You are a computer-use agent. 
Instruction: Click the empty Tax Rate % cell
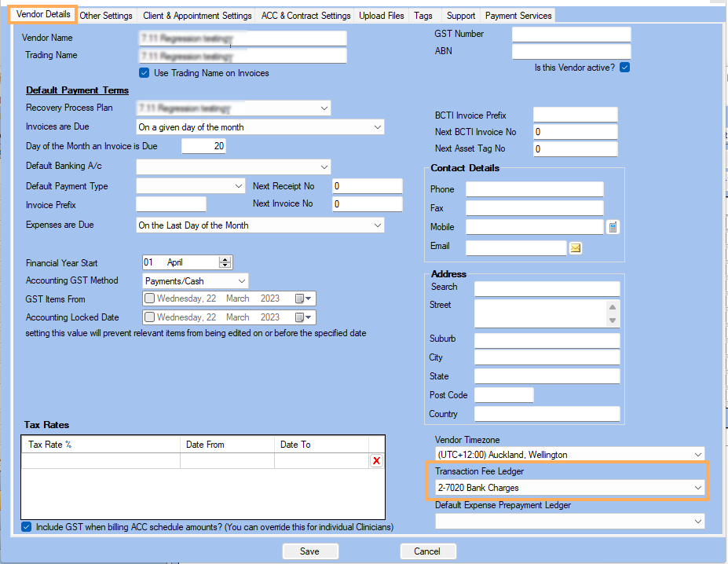tap(101, 461)
